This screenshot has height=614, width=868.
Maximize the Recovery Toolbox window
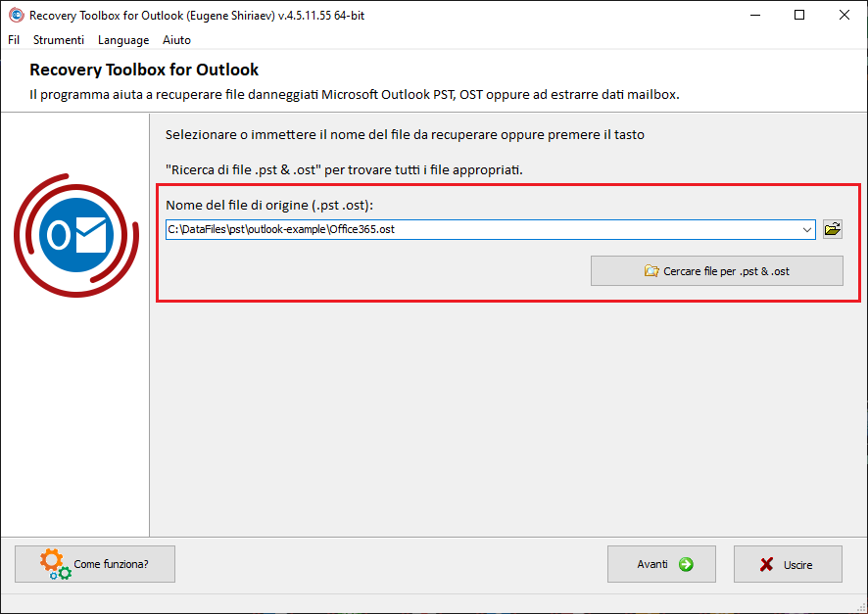[x=799, y=15]
